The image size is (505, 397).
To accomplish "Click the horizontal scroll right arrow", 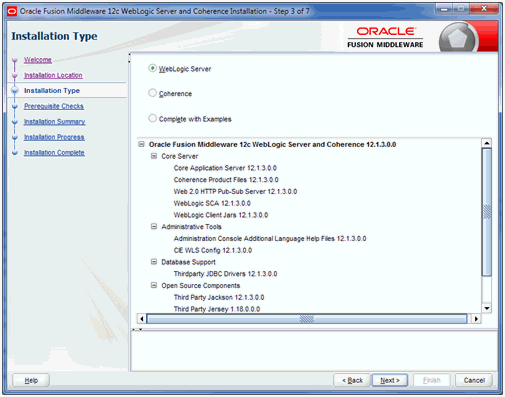I will click(x=476, y=319).
